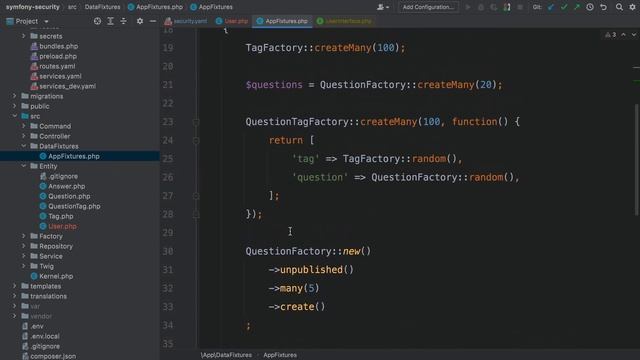Click symfony-security breadcrumb in navigation bar
This screenshot has width=640, height=360.
(33, 7)
